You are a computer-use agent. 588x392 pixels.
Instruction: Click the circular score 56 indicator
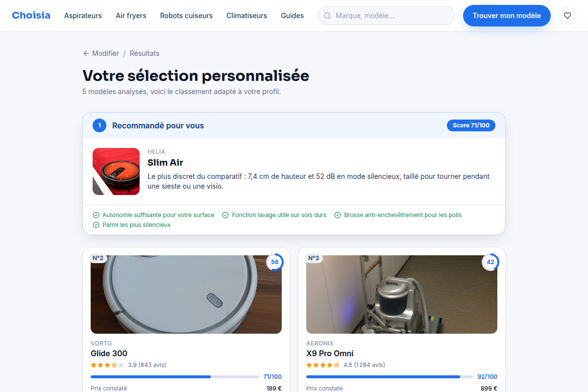click(275, 262)
